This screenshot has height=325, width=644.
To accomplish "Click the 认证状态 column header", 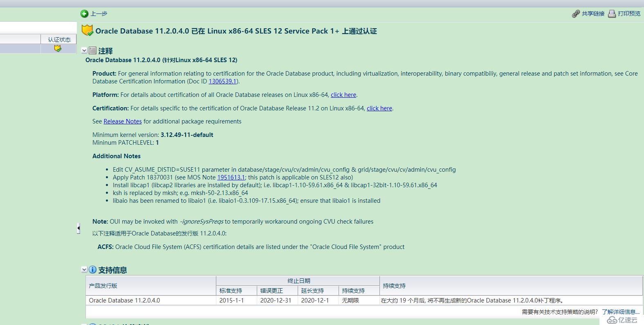I will [x=59, y=39].
